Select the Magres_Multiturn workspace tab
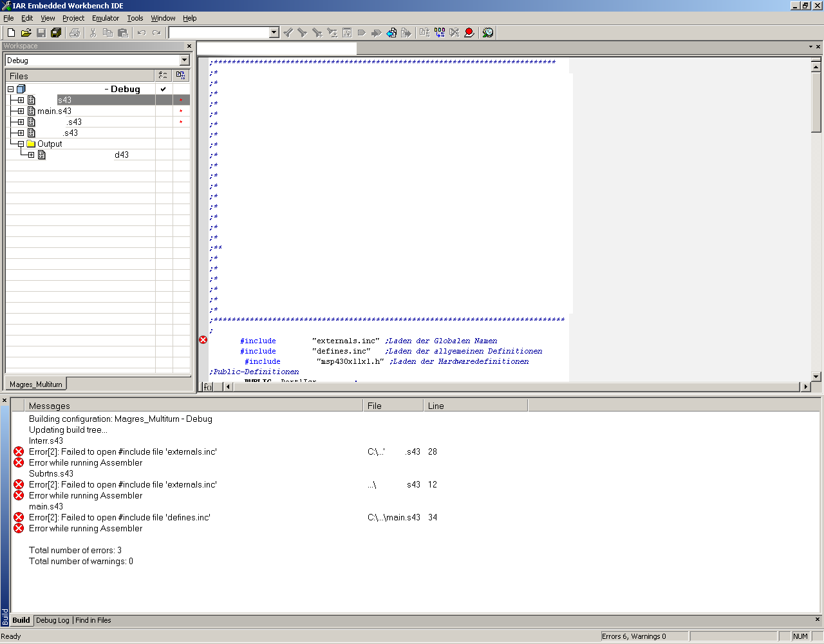 [36, 384]
